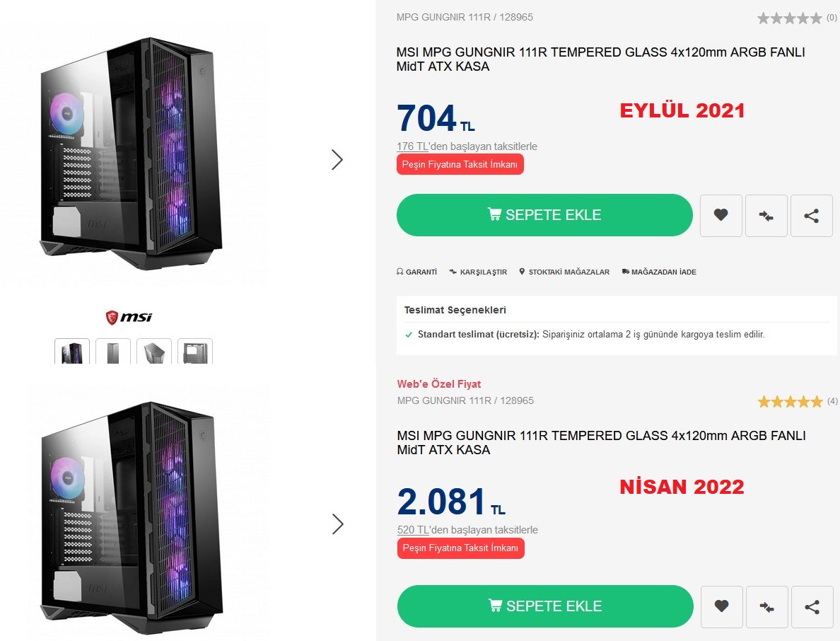Select the fourth product thumbnail image
Viewport: 840px width, 641px height.
(x=195, y=352)
